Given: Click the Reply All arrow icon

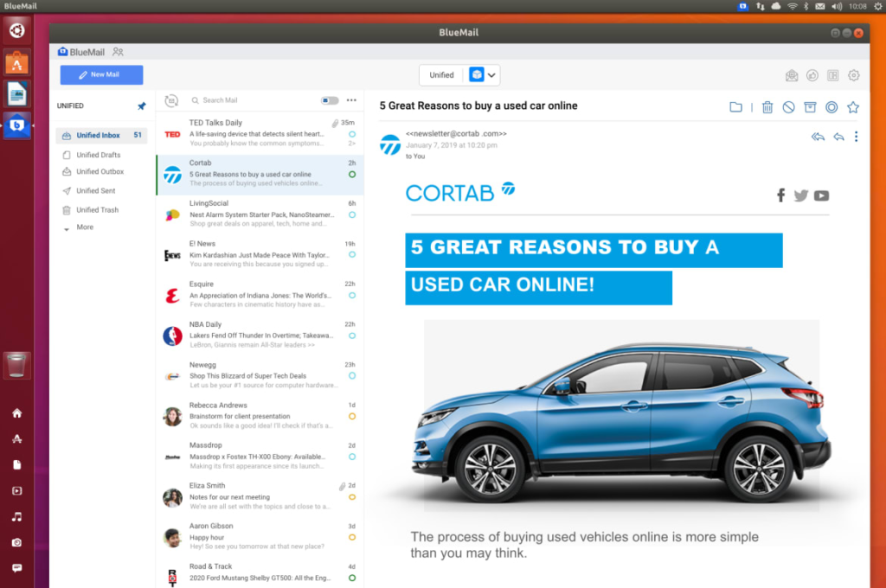Looking at the screenshot, I should click(818, 137).
